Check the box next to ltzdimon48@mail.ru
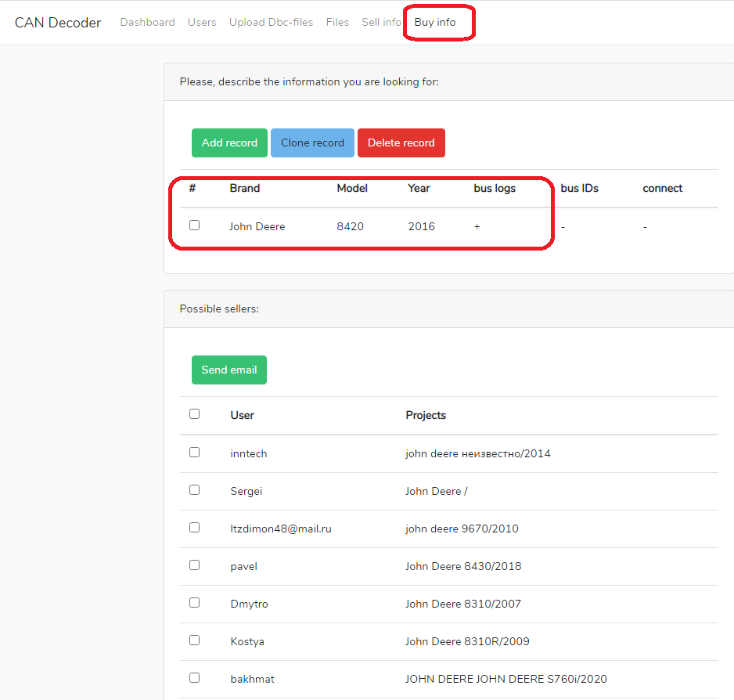Viewport: 734px width, 700px height. [x=195, y=528]
